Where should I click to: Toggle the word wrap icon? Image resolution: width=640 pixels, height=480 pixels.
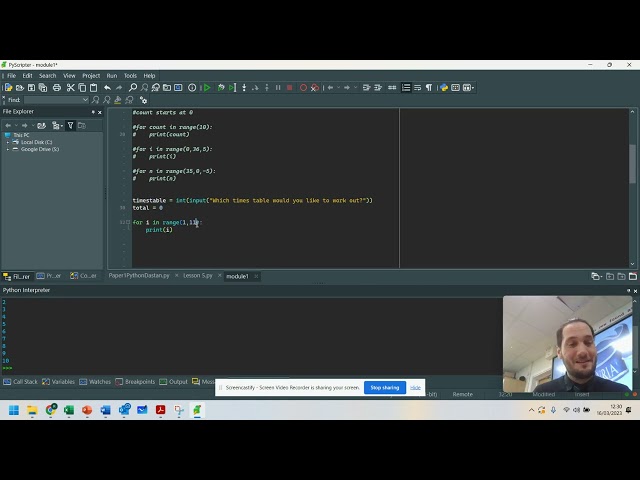(x=417, y=87)
